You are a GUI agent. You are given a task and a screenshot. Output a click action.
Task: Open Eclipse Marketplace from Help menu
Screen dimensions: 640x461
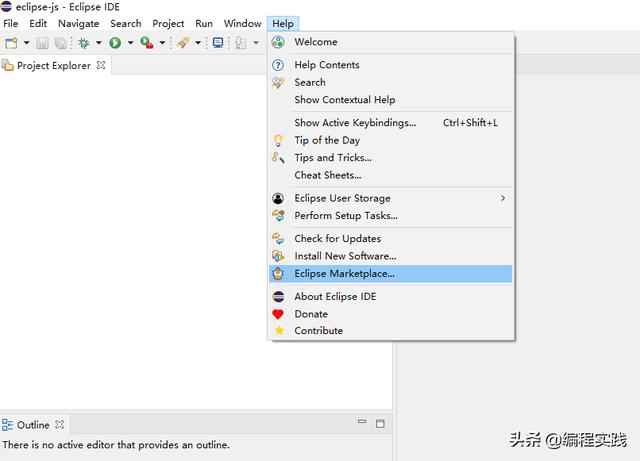(391, 274)
